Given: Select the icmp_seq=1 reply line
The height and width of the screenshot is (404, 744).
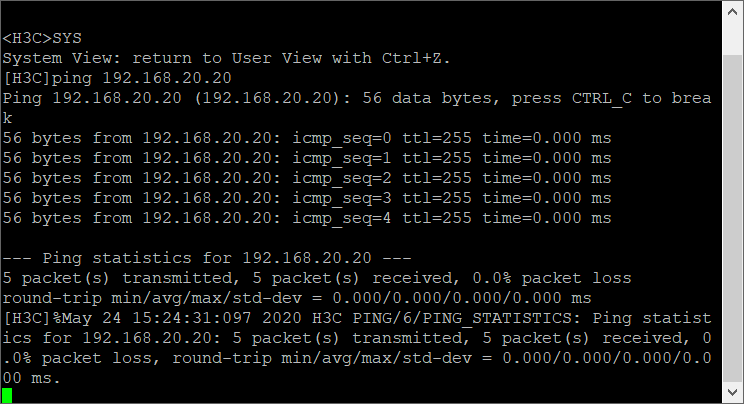Looking at the screenshot, I should (x=307, y=157).
